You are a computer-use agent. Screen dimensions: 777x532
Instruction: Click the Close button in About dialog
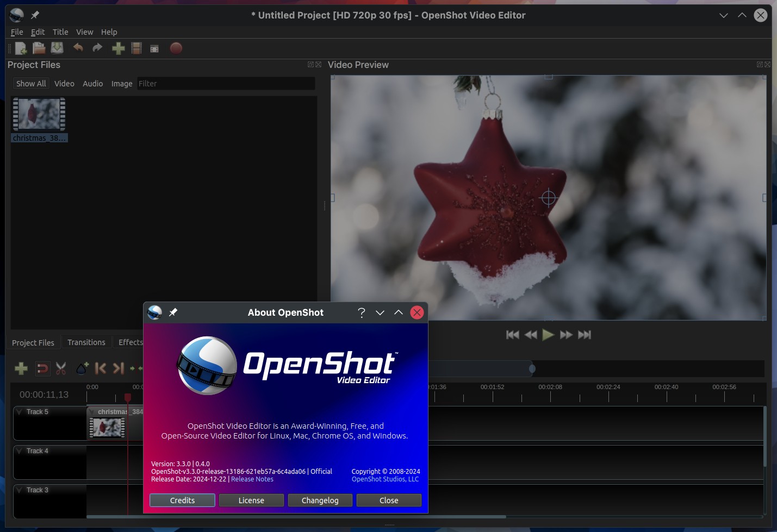[x=389, y=500]
